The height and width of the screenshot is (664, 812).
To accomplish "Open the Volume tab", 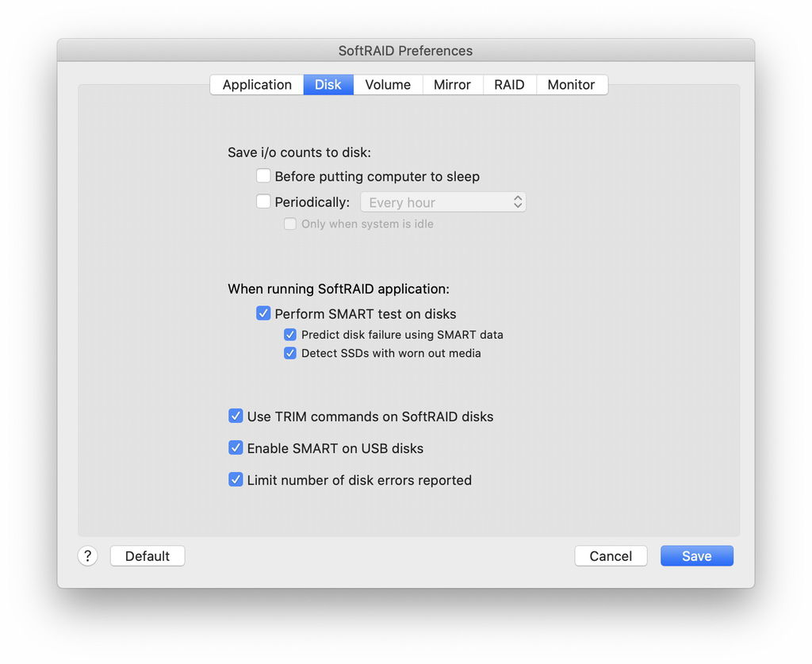I will (388, 84).
